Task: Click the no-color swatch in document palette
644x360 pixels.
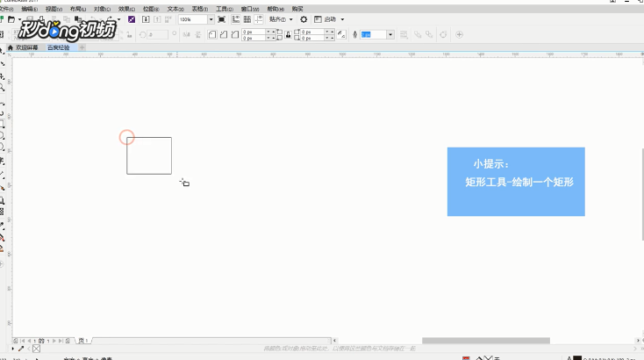Action: [x=36, y=349]
